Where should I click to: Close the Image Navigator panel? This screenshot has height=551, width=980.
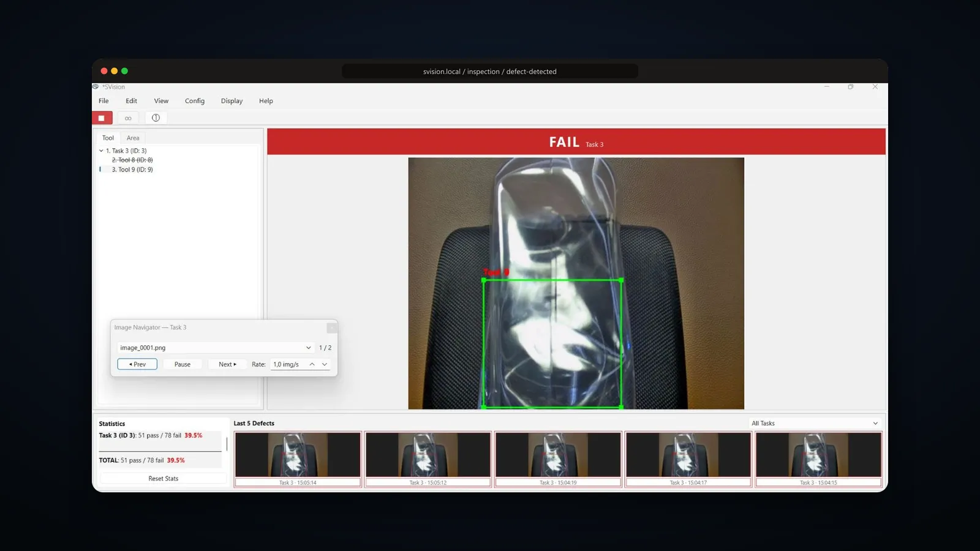(x=331, y=328)
